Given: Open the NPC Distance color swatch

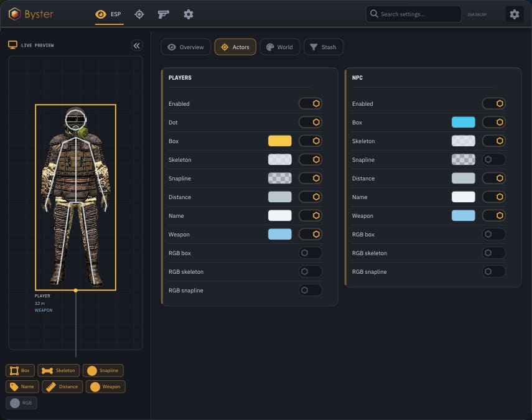Looking at the screenshot, I should click(463, 178).
